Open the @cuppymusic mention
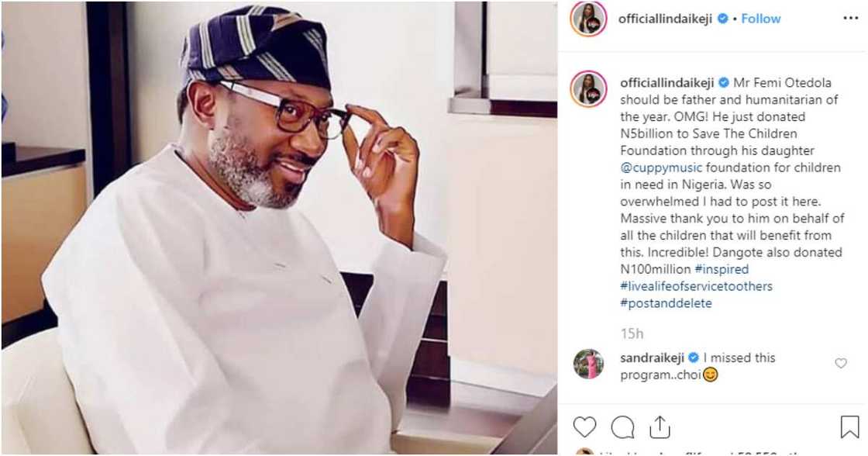The image size is (868, 456). pyautogui.click(x=653, y=168)
